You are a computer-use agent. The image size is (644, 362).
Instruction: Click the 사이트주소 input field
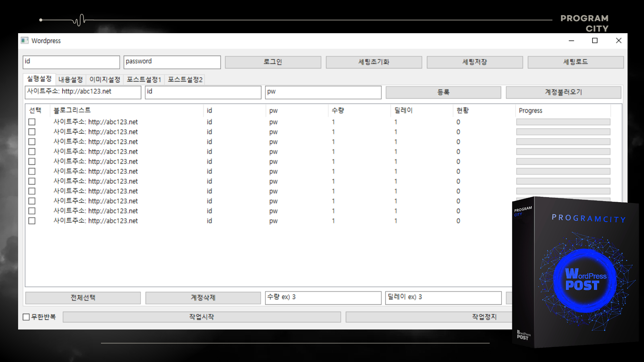[83, 92]
